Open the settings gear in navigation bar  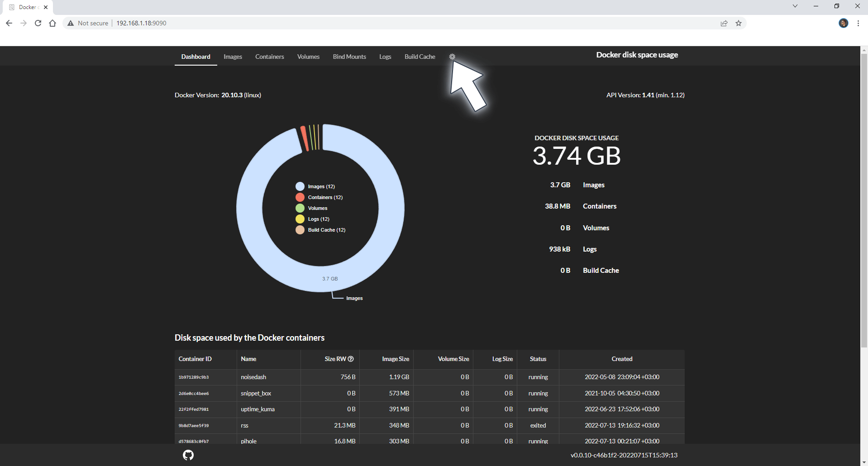click(452, 57)
